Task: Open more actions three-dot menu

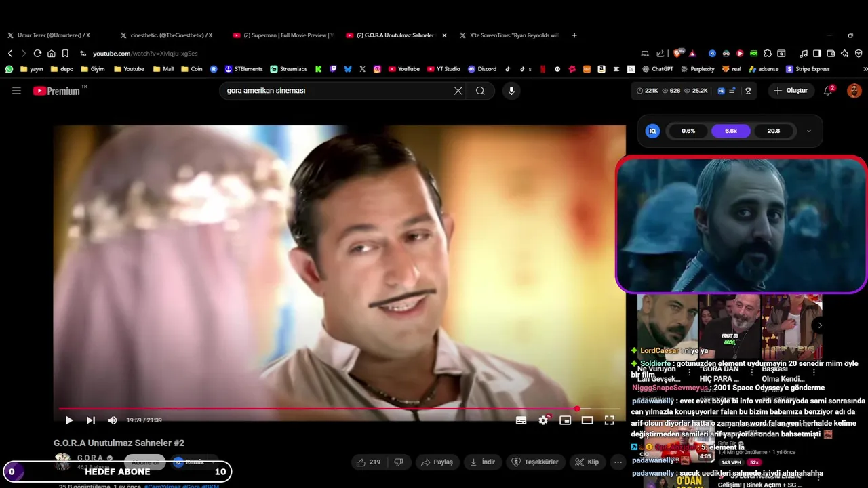Action: tap(618, 462)
